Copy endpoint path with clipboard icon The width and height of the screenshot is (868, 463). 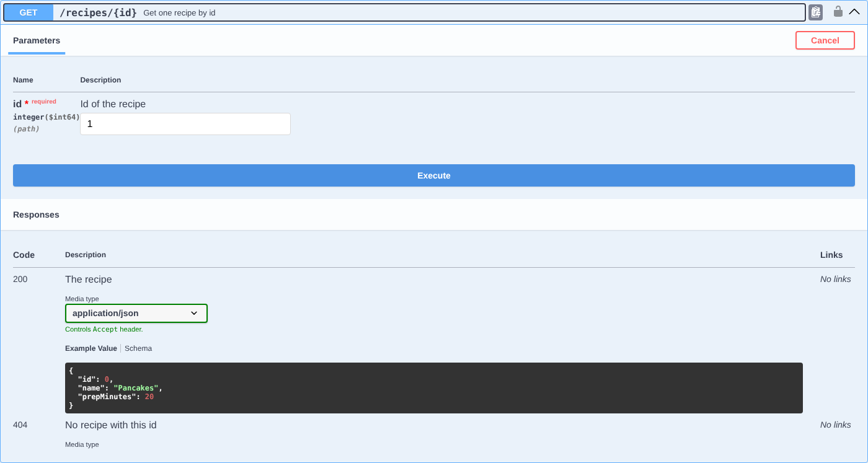point(815,12)
